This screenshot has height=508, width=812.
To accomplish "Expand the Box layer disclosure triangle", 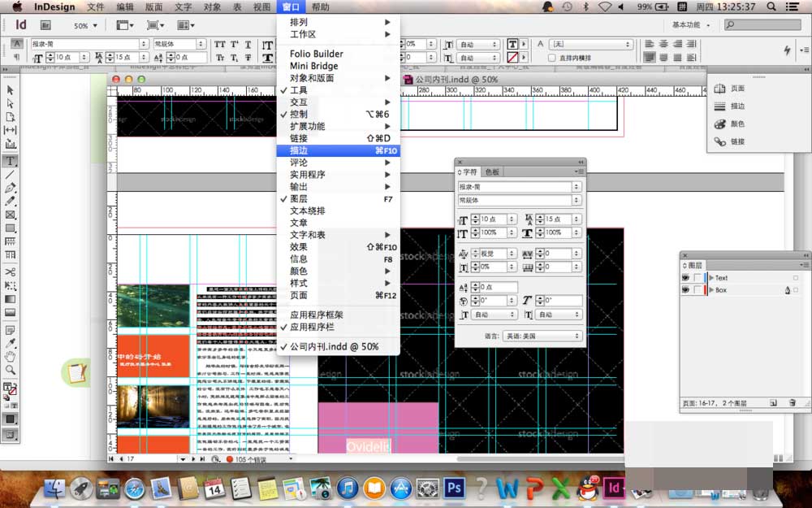I will [711, 290].
